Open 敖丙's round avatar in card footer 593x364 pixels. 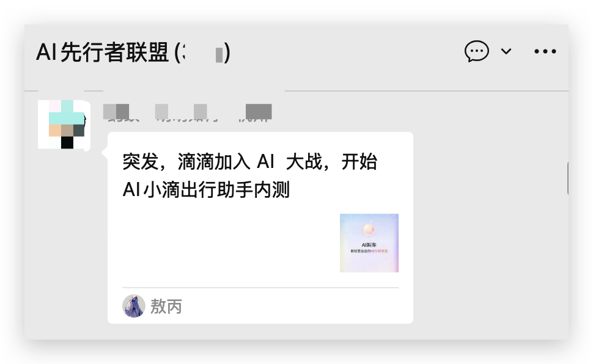pos(133,306)
